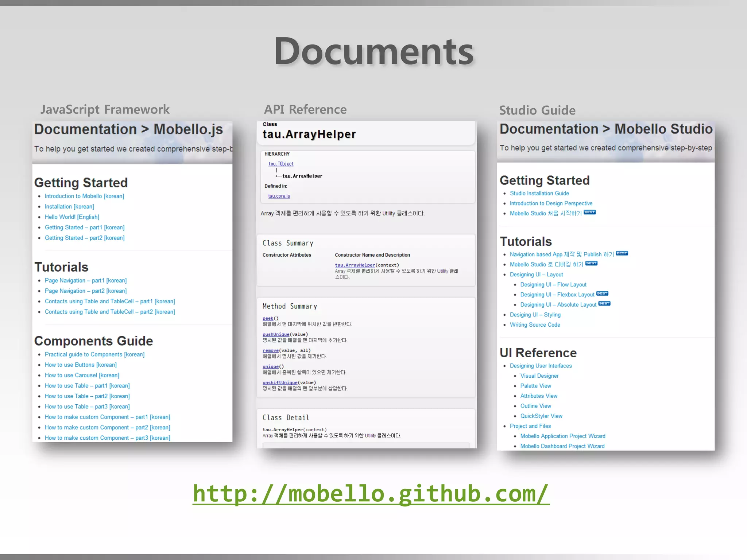Viewport: 747px width, 560px height.
Task: Click BEST badge beside Absolute Layout
Action: pos(604,303)
